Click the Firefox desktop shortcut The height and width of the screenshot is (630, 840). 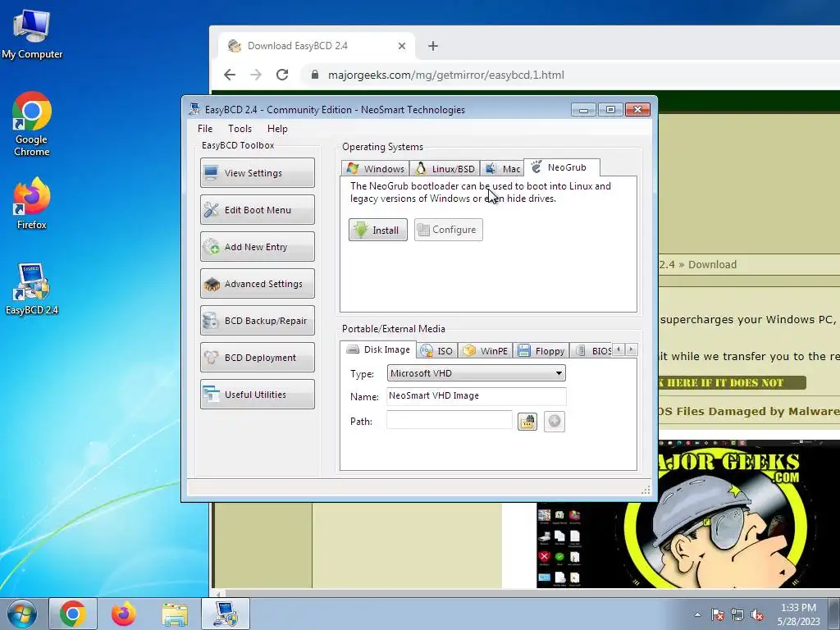32,203
